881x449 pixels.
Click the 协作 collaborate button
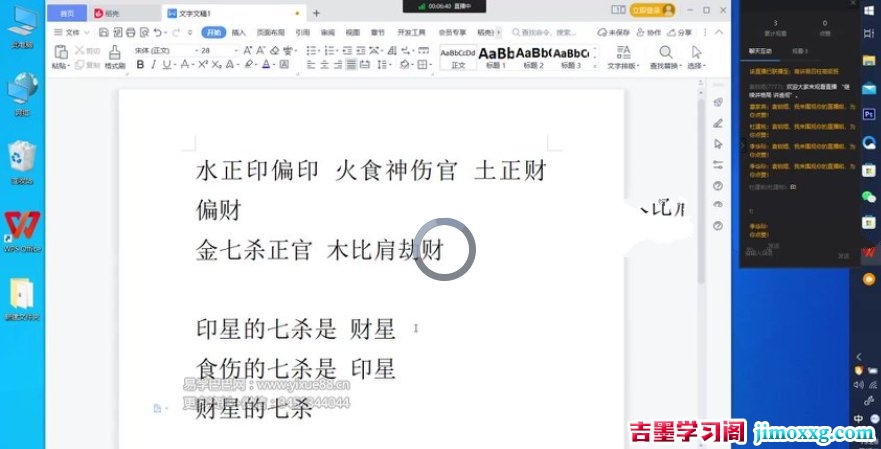pos(648,33)
